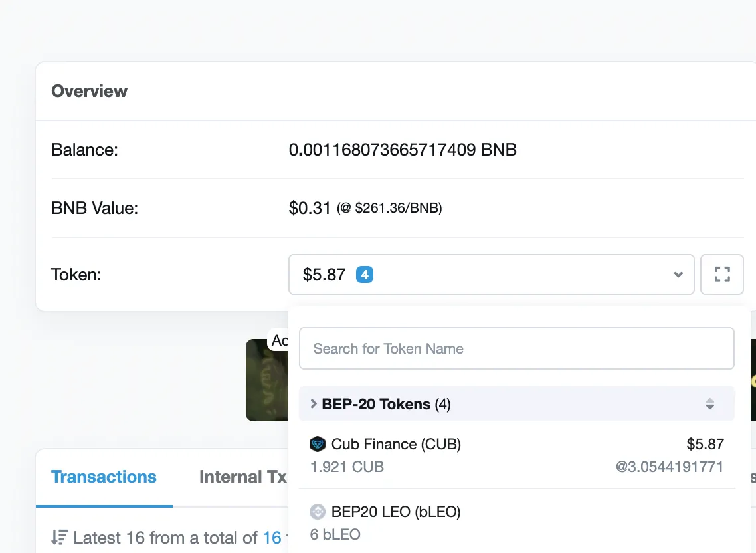Open the Cub Finance (CUB) token entry

tap(516, 455)
